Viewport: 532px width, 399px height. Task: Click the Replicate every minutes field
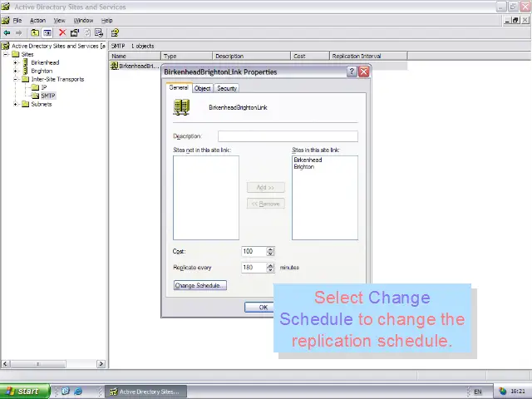click(254, 268)
